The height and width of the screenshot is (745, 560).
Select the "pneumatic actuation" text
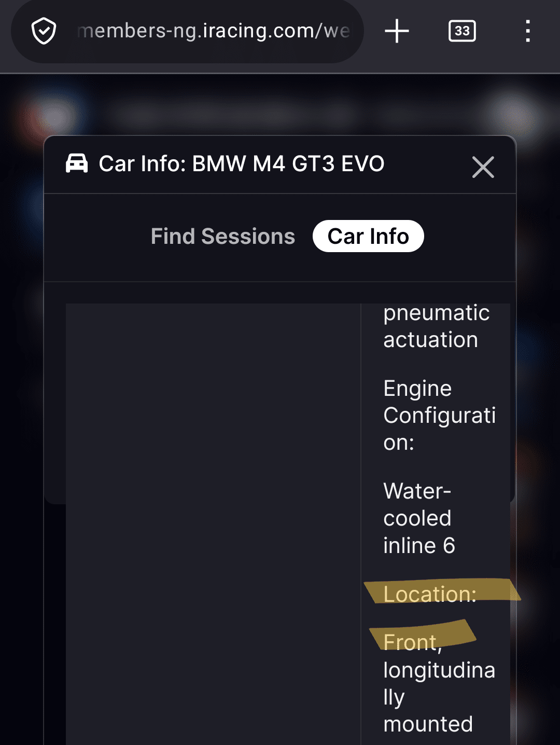coord(436,326)
